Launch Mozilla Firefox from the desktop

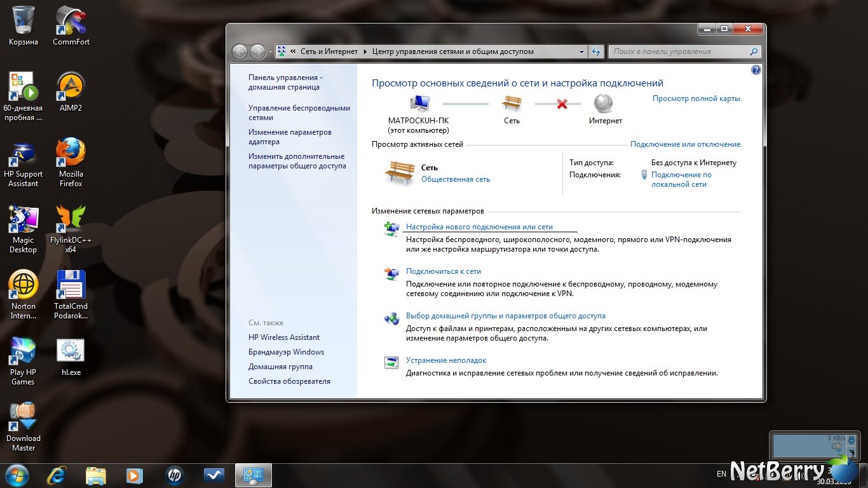[71, 162]
